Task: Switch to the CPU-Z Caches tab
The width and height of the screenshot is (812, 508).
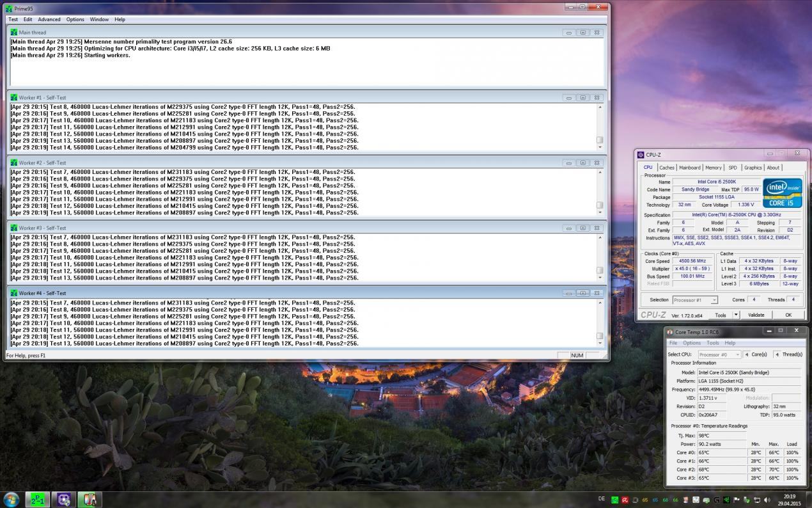Action: [x=667, y=168]
